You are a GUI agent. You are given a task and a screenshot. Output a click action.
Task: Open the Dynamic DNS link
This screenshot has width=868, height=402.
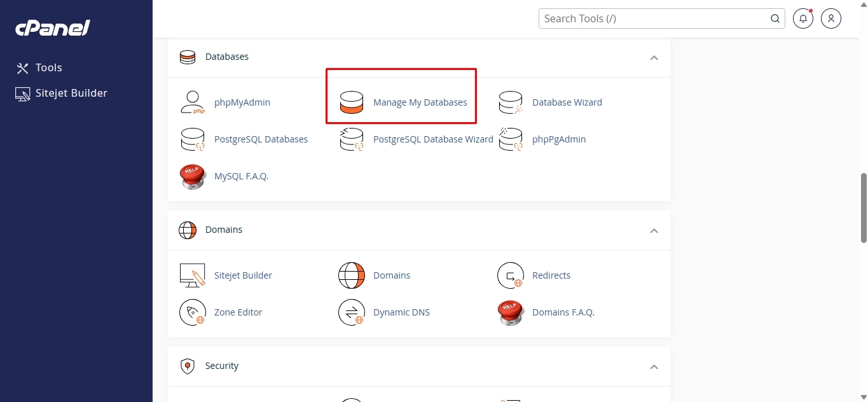click(401, 312)
